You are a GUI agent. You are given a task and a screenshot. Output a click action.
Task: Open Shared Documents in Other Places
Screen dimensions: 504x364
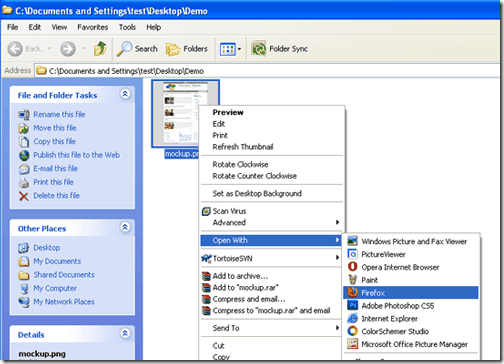[64, 275]
